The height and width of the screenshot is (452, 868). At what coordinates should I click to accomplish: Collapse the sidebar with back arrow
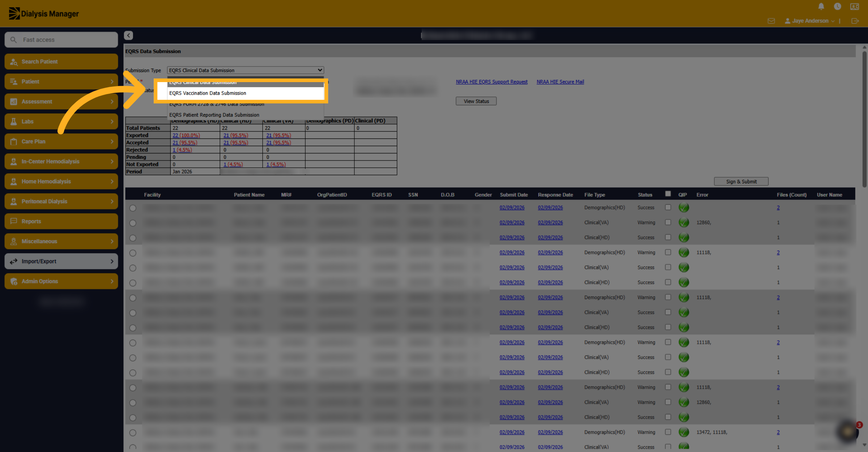pos(128,35)
